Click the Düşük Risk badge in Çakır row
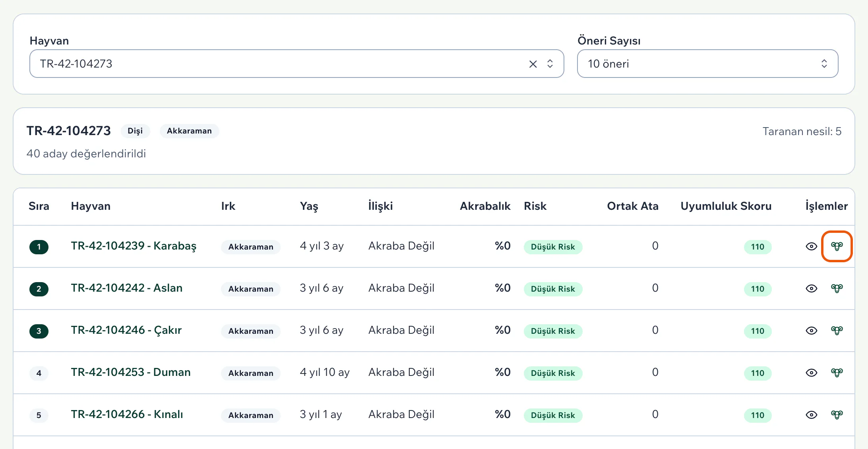868x449 pixels. coord(553,331)
